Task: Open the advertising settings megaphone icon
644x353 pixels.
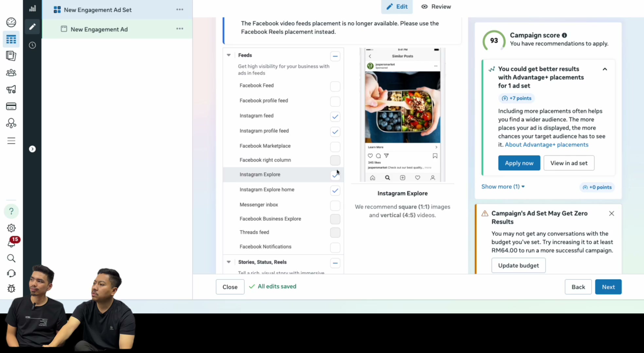Action: (11, 89)
